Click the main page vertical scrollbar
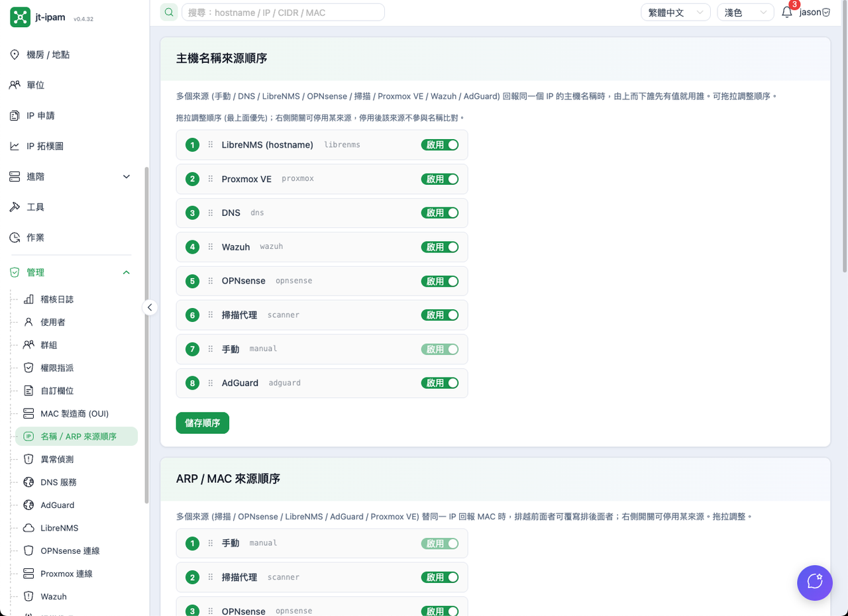 (x=845, y=136)
